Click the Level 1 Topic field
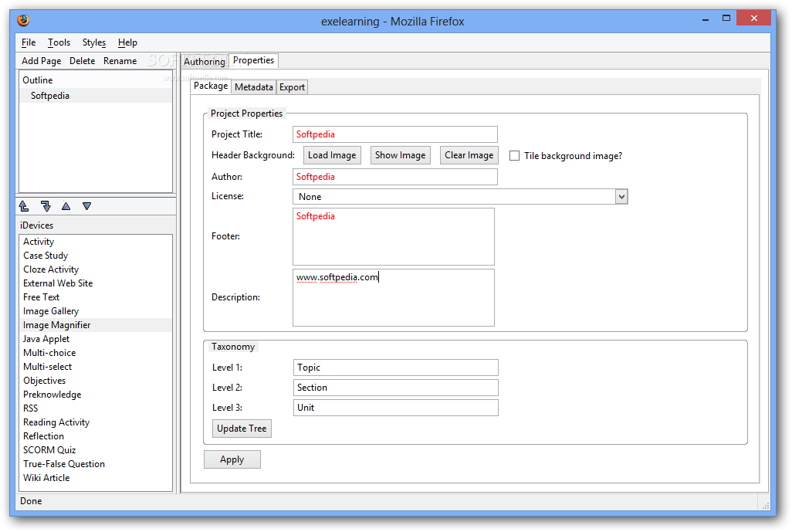This screenshot has height=532, width=792. click(x=395, y=368)
